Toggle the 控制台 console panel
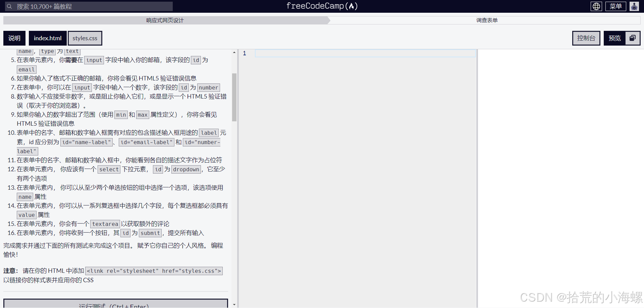Screen dimensions: 644x308 click(x=586, y=38)
